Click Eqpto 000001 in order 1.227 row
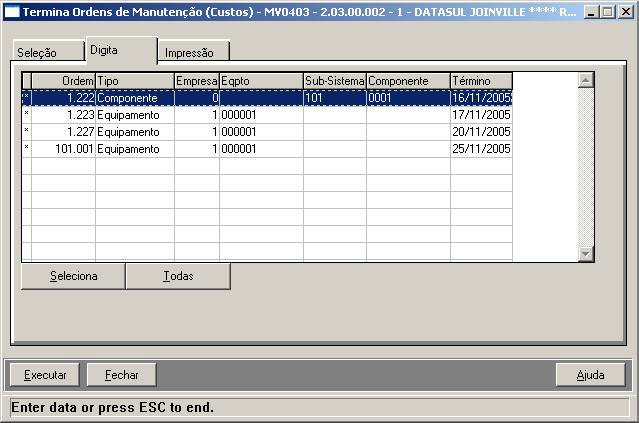Image resolution: width=639 pixels, height=423 pixels. point(261,132)
